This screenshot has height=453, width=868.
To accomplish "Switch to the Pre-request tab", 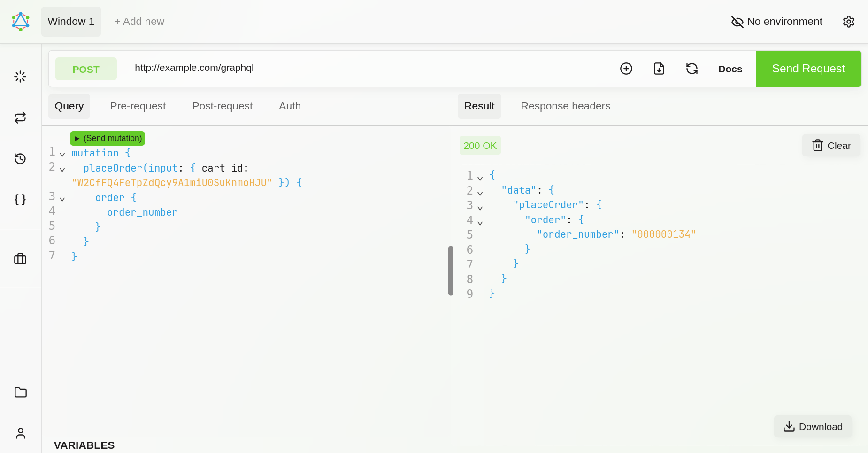I will [138, 106].
